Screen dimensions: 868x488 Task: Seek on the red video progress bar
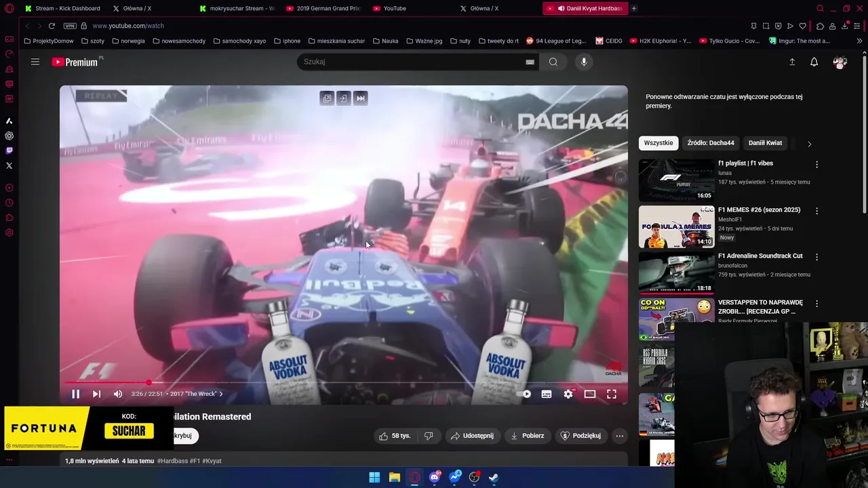coord(343,382)
